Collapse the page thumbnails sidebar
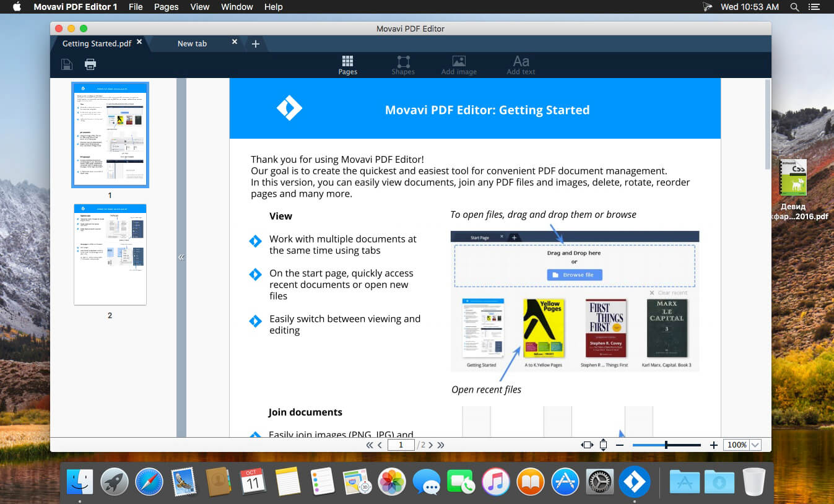This screenshot has width=834, height=504. [181, 257]
